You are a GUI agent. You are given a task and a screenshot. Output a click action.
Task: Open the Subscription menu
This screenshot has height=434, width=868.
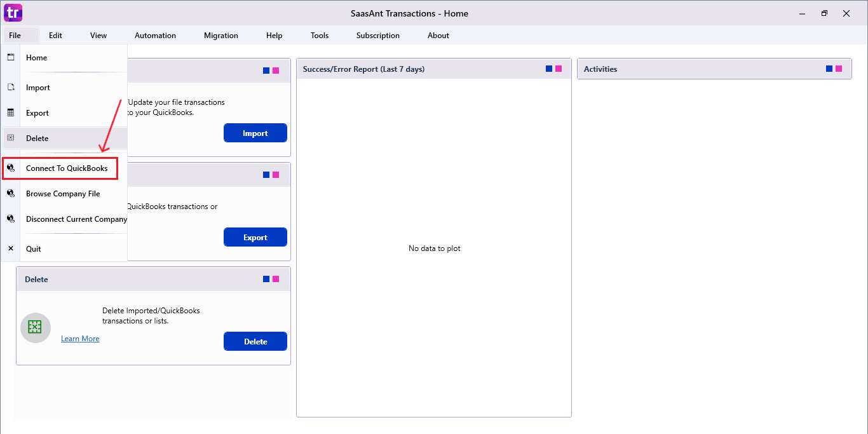pos(377,35)
